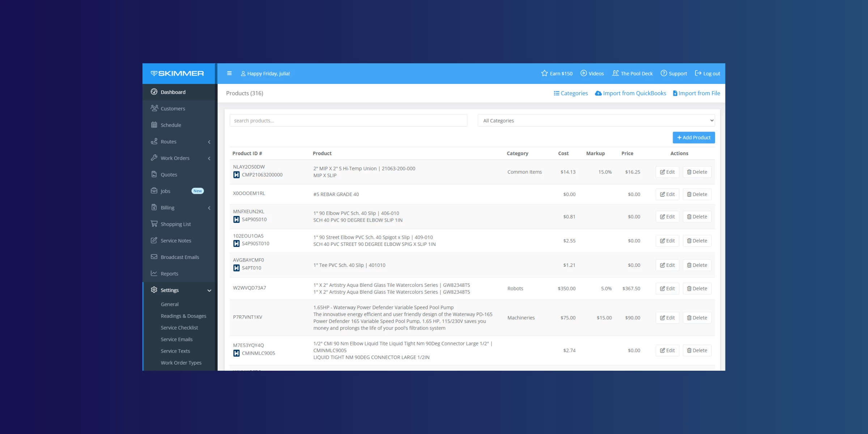Click the Add Product button
Image resolution: width=868 pixels, height=434 pixels.
click(x=693, y=138)
